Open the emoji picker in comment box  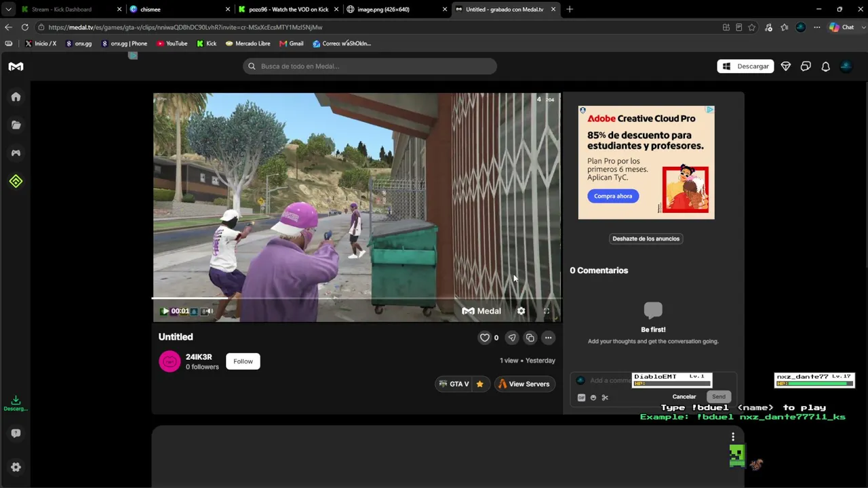pyautogui.click(x=593, y=398)
